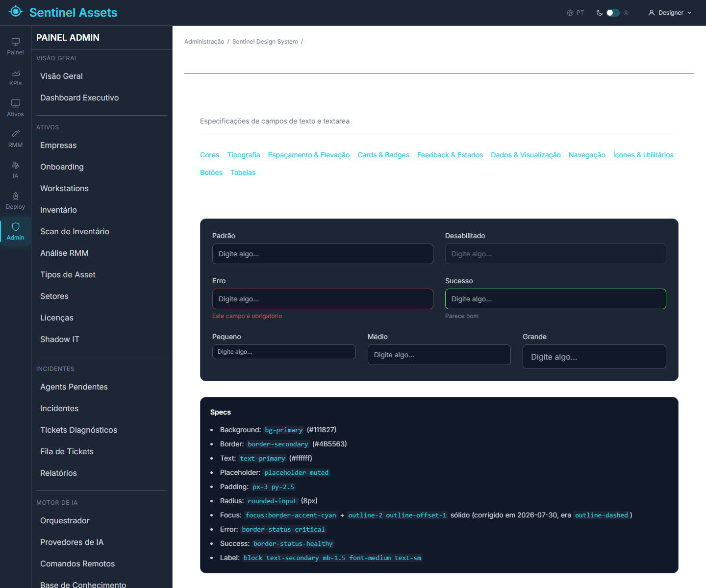This screenshot has height=588, width=706.
Task: Click the user profile icon
Action: click(x=652, y=13)
